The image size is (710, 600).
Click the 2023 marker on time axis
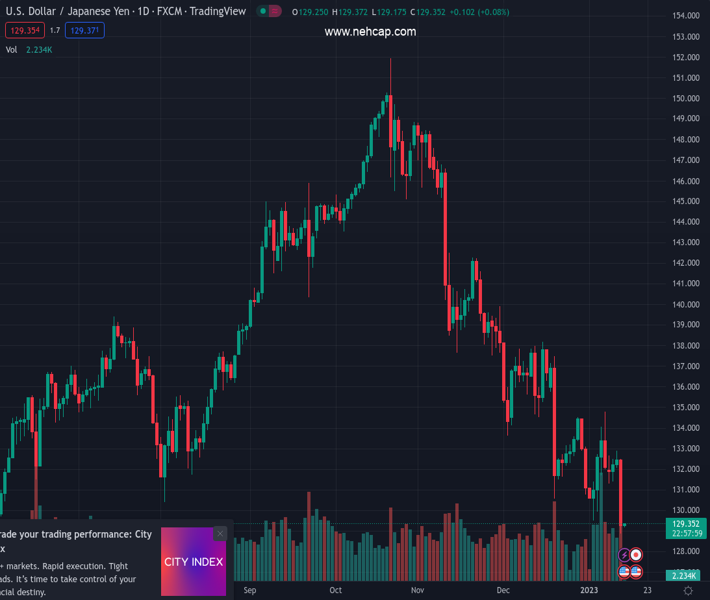coord(589,590)
